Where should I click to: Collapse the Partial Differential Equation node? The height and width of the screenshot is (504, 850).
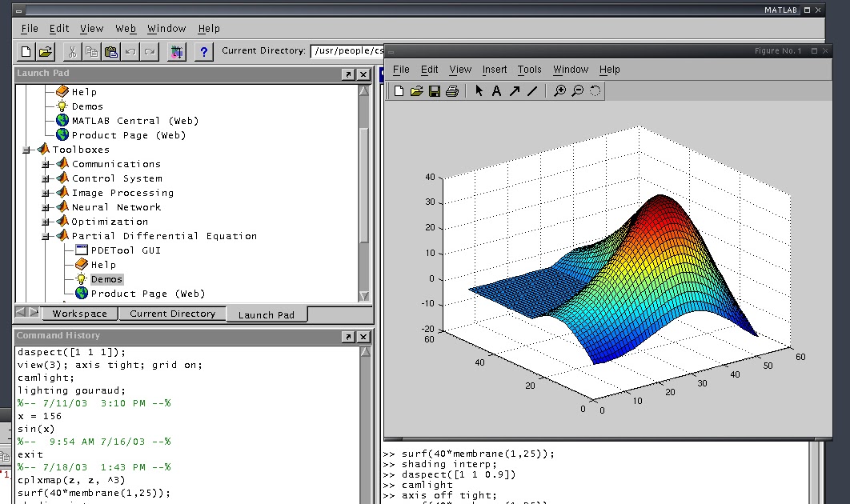point(46,236)
